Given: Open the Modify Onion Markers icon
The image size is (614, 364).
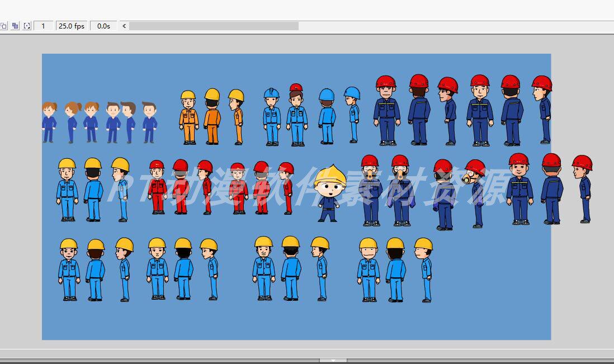Looking at the screenshot, I should 27,26.
